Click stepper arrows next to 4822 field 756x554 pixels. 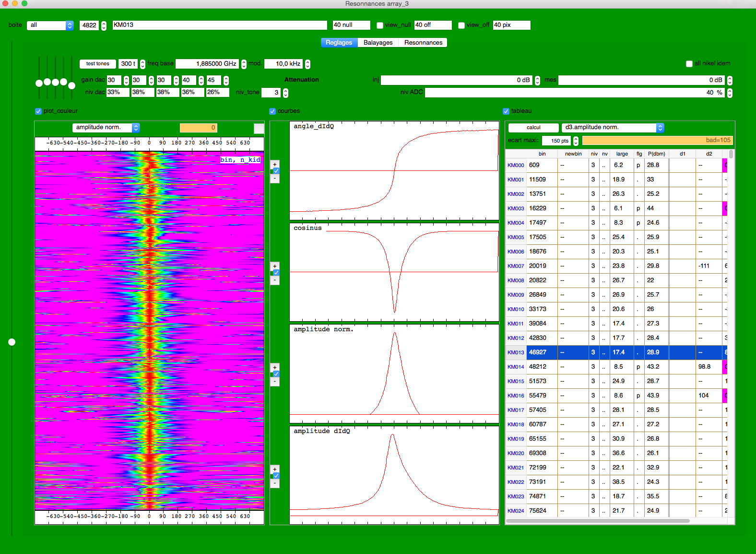[104, 25]
